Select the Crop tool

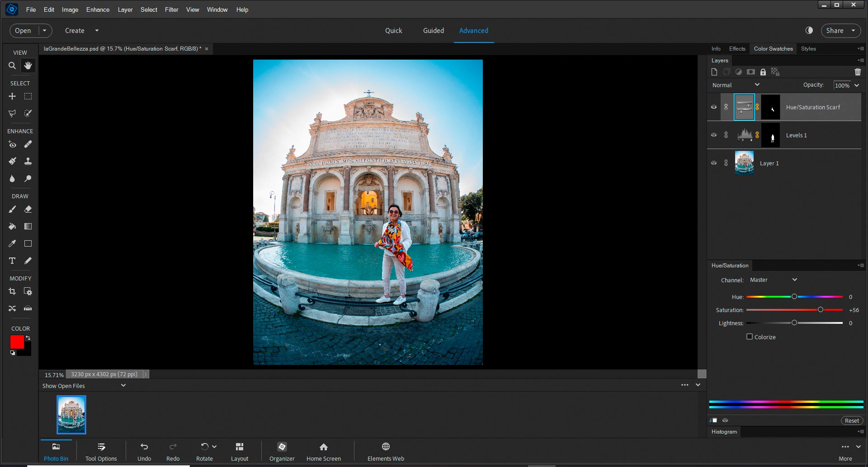tap(12, 292)
